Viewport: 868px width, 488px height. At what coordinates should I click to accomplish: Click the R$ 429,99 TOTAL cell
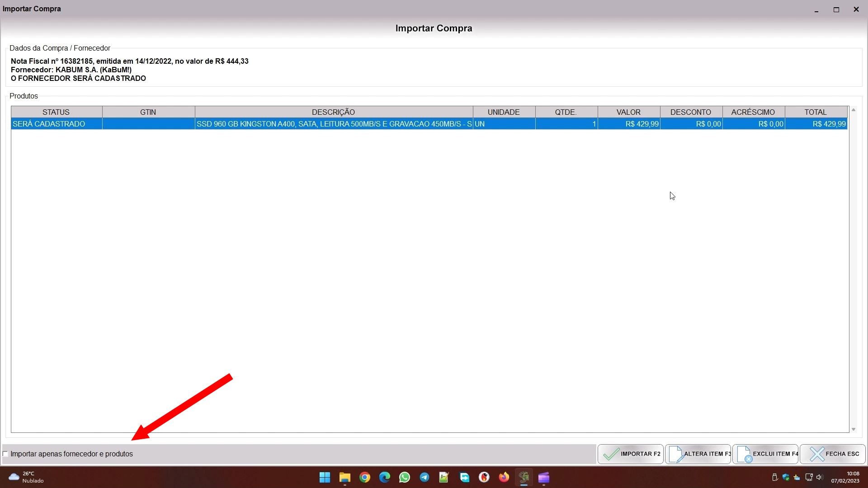816,124
